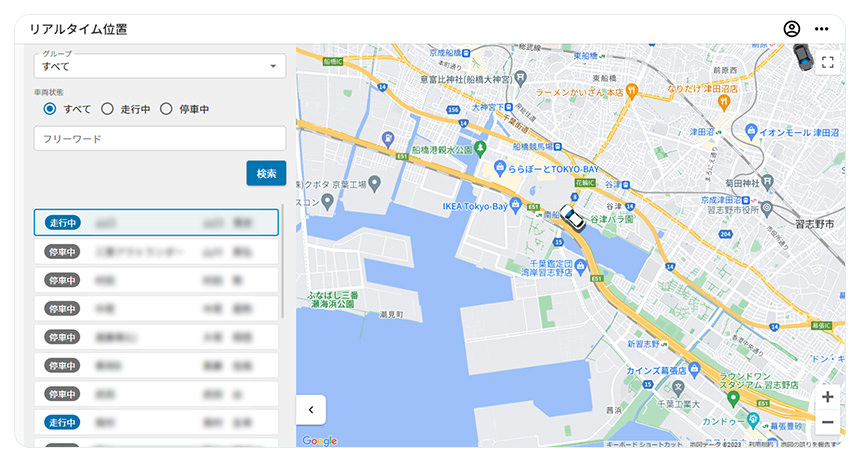Click the IKEA Tokyo-Bay shopping pin

(x=515, y=205)
